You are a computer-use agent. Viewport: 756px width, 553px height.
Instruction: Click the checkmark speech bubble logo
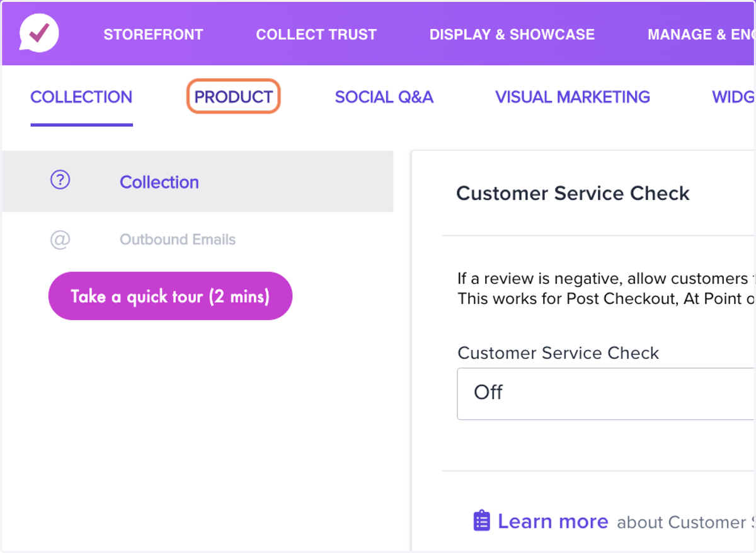tap(39, 33)
